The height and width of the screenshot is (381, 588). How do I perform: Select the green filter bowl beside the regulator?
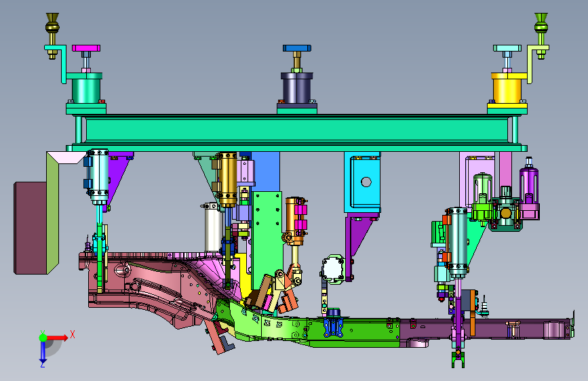pyautogui.click(x=482, y=189)
